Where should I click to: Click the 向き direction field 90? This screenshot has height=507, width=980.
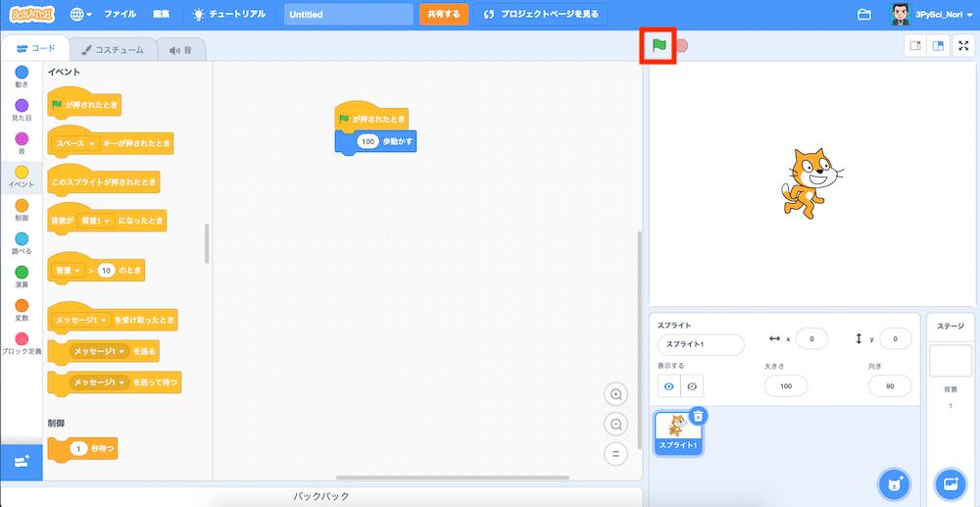point(890,386)
